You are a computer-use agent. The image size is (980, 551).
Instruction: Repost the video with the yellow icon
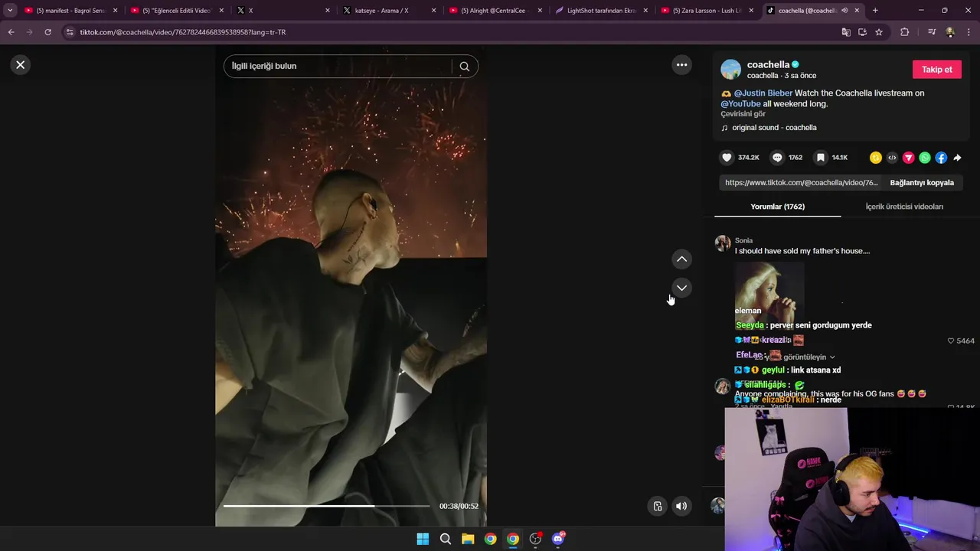click(x=876, y=158)
